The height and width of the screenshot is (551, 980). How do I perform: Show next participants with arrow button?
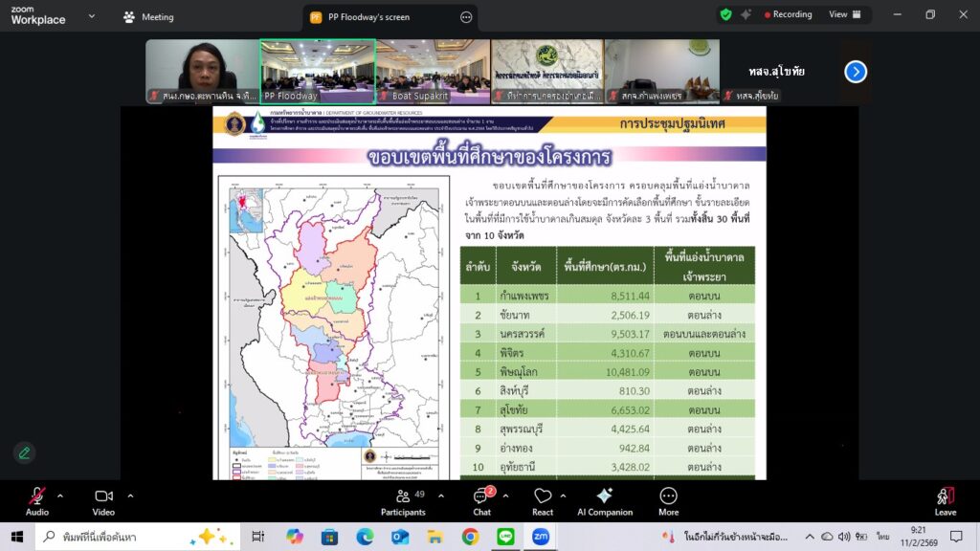(856, 72)
